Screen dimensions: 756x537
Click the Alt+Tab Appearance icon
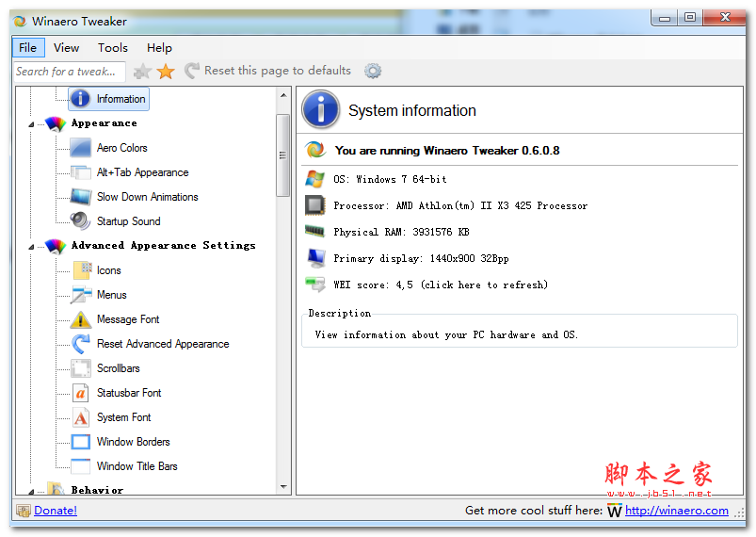point(81,172)
